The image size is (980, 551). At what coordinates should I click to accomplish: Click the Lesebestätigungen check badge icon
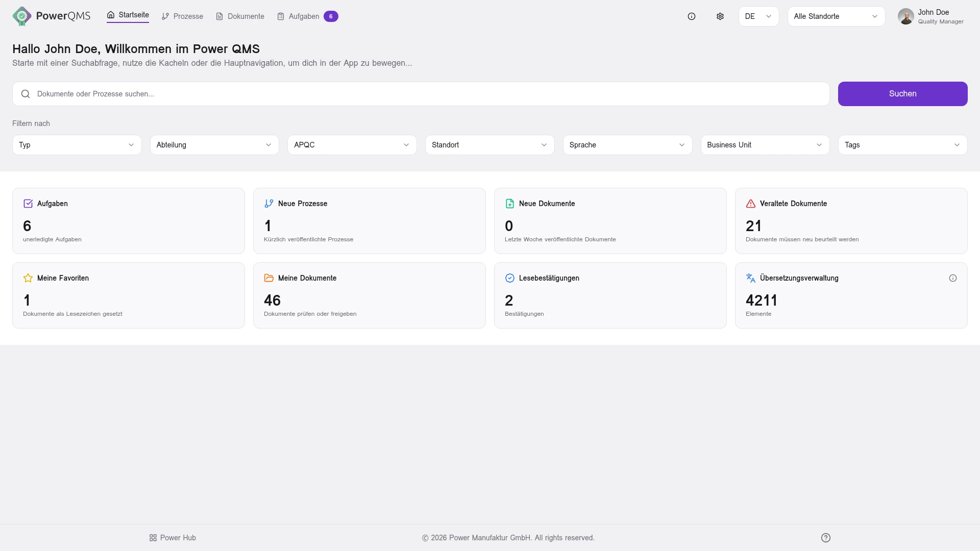point(510,278)
